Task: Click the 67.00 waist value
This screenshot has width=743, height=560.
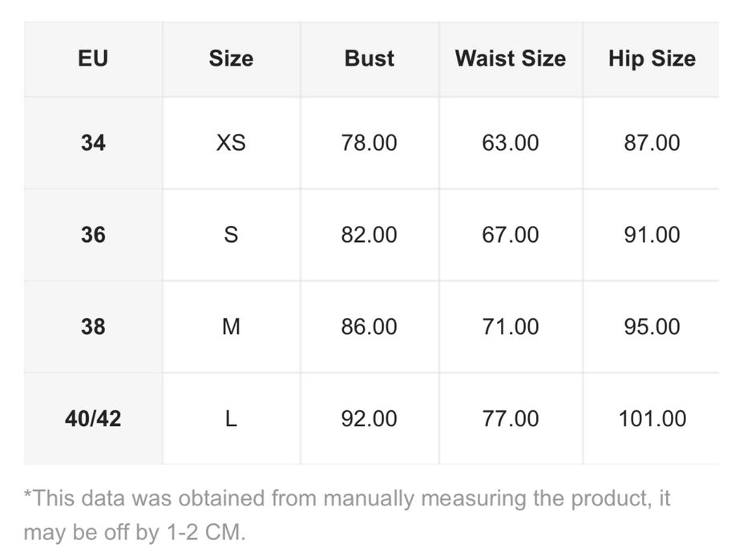Action: pos(510,235)
